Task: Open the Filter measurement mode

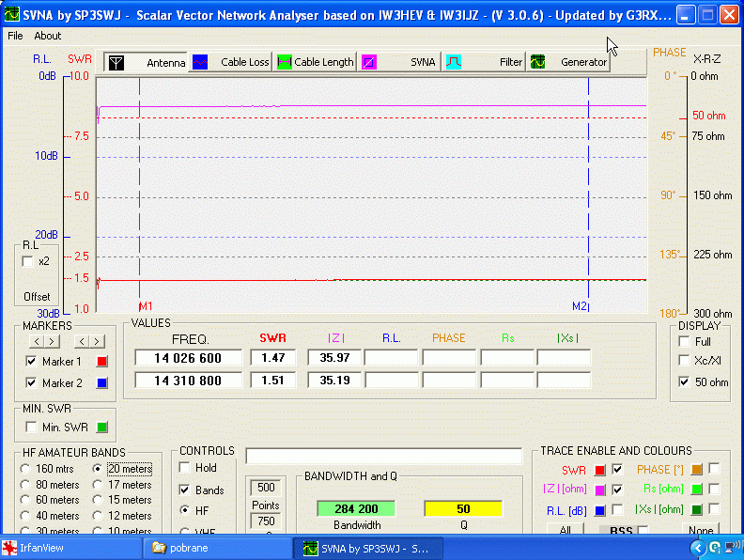Action: pyautogui.click(x=485, y=63)
